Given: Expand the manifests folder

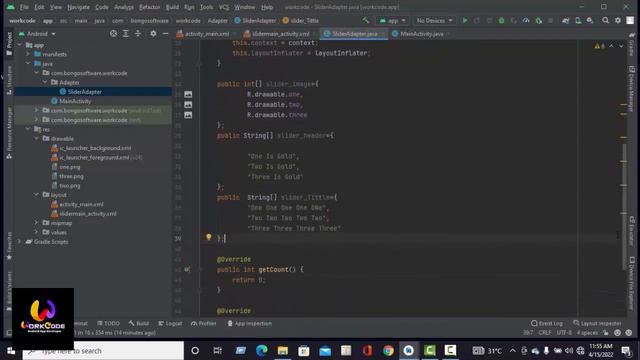Looking at the screenshot, I should coord(28,54).
